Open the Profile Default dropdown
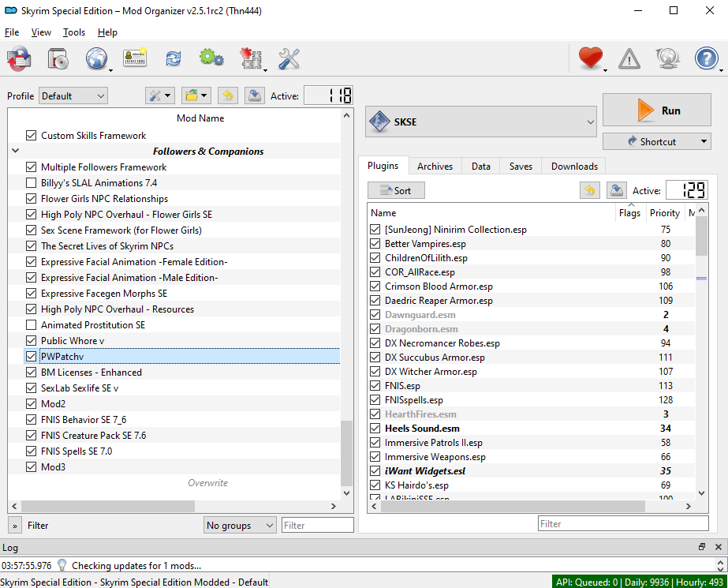The width and height of the screenshot is (728, 588). (73, 96)
